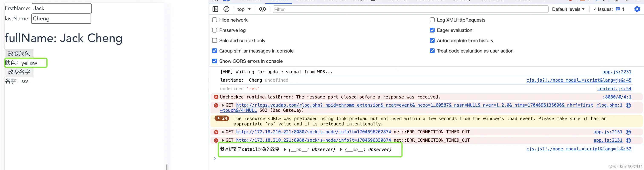Follow the sockjs-node info?t=1704696330874 URL

(x=313, y=140)
